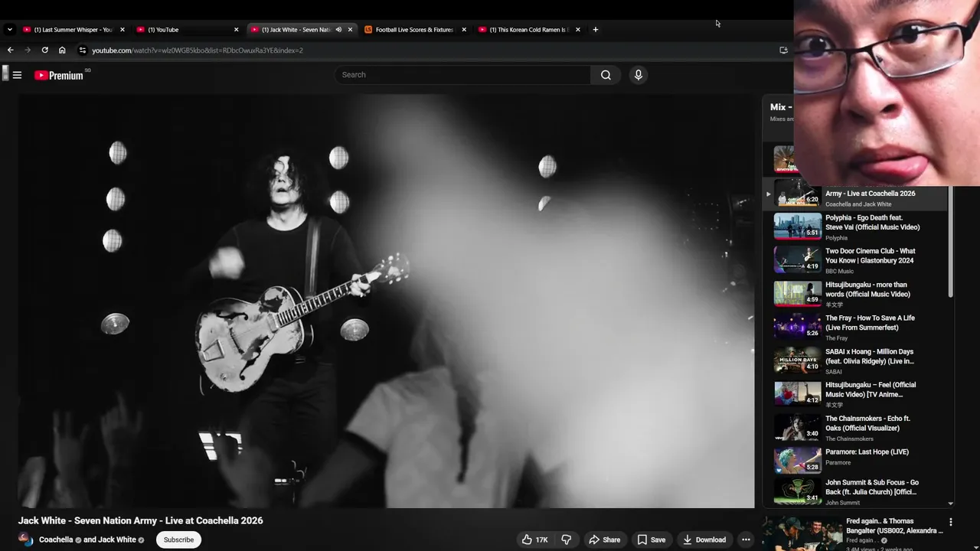Play Two Door Cinema Club - What You Know
This screenshot has height=551, width=980.
pyautogui.click(x=871, y=256)
